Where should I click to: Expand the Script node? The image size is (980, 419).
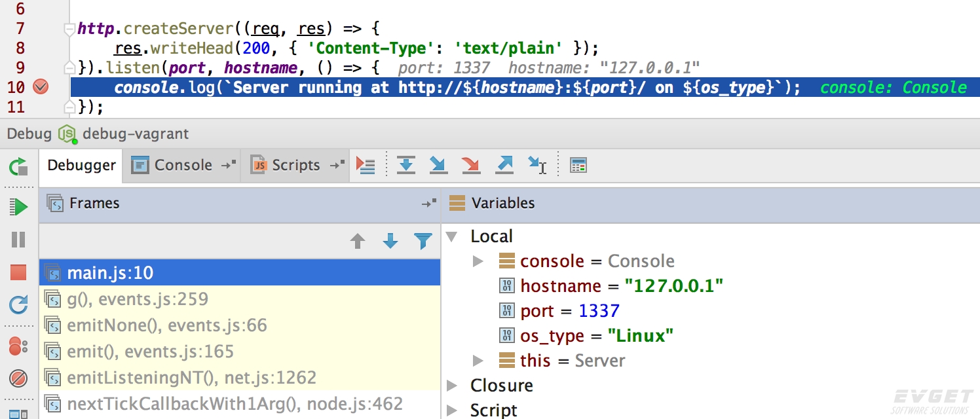coord(452,410)
